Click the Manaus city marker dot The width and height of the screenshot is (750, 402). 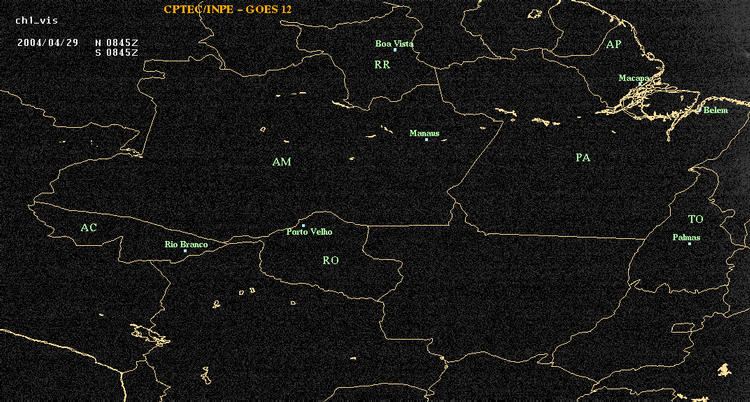(426, 140)
